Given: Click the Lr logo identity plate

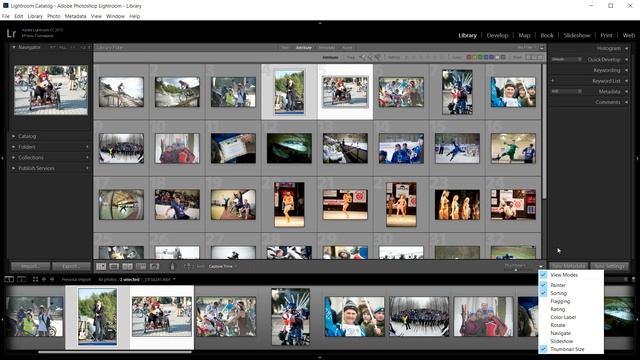Looking at the screenshot, I should pos(11,33).
